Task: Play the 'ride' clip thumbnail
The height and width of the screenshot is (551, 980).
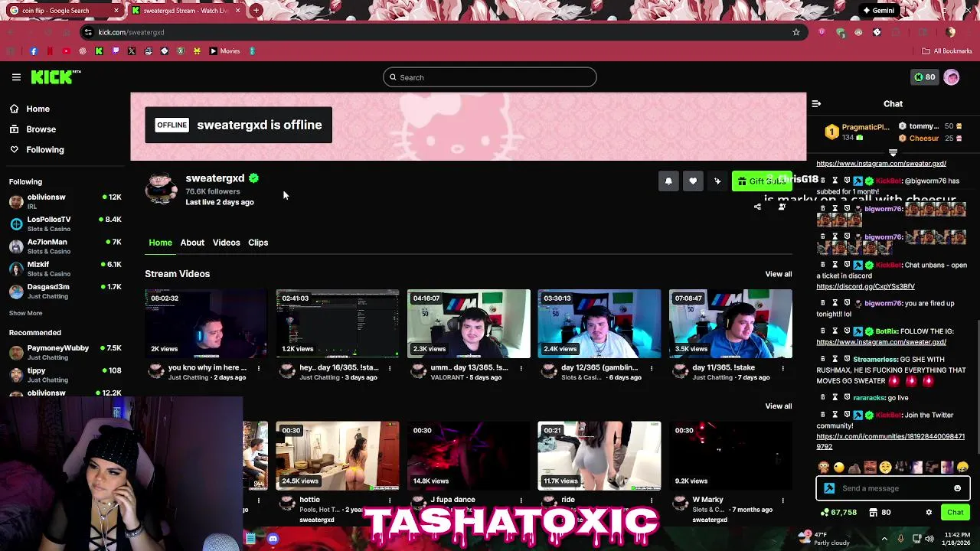Action: coord(599,455)
